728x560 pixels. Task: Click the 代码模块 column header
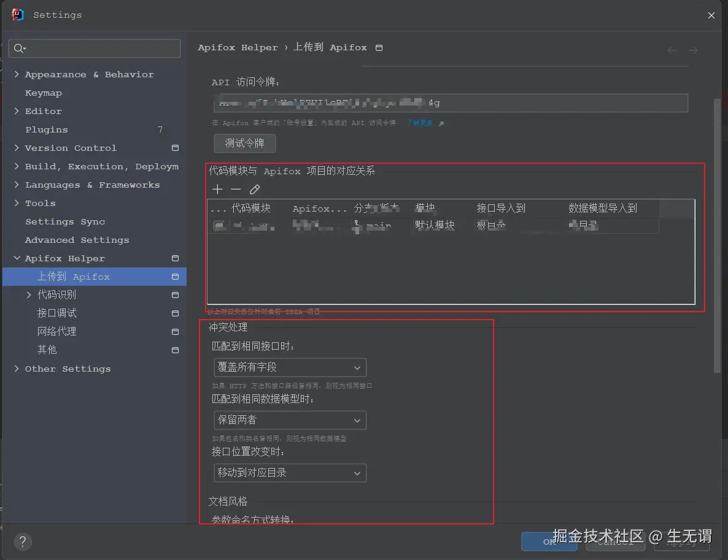[250, 209]
